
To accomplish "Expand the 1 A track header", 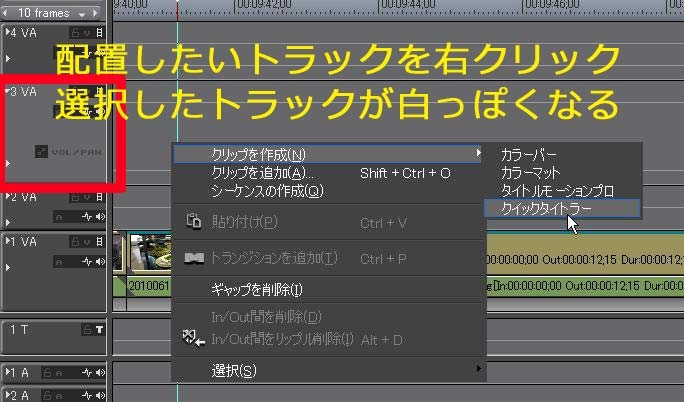I will tap(7, 372).
